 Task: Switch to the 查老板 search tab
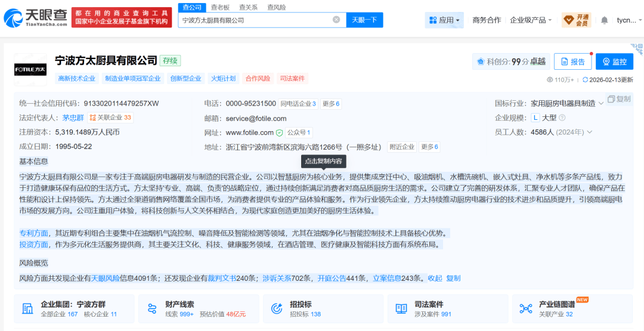[x=220, y=7]
